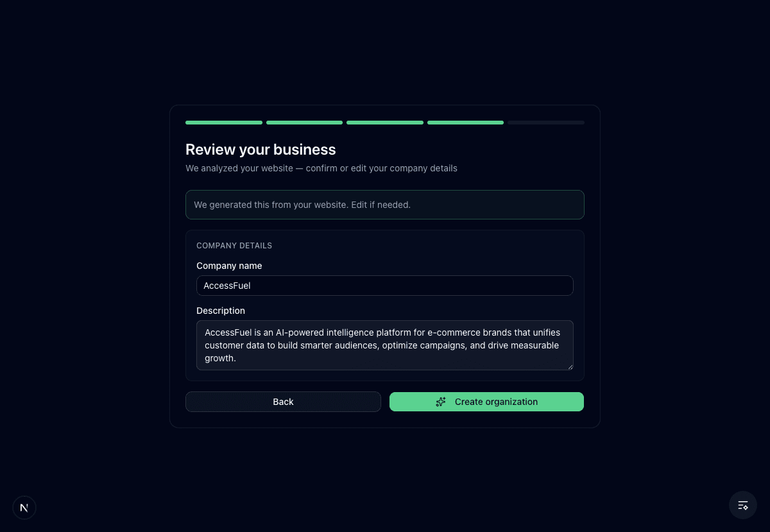This screenshot has height=532, width=770.
Task: Click the COMPANY DETAILS section label
Action: click(234, 245)
